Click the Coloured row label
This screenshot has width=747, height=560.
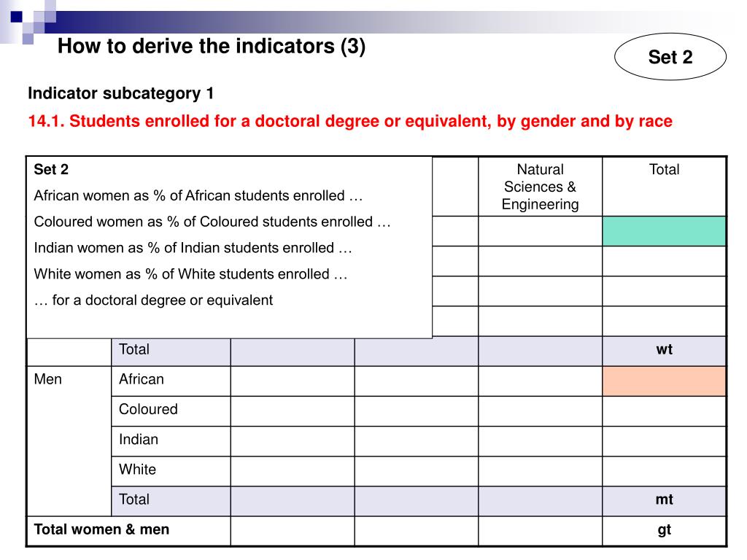tap(148, 409)
